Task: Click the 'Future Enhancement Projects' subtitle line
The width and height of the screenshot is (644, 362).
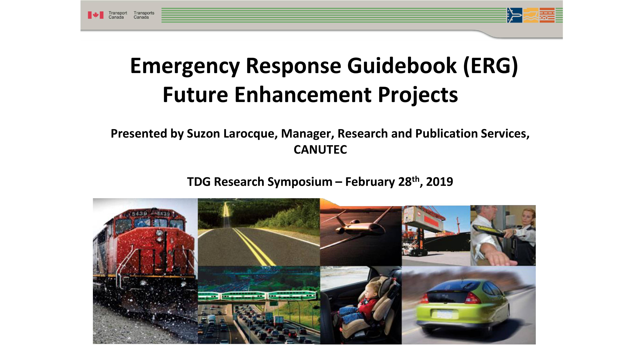Action: [x=310, y=95]
